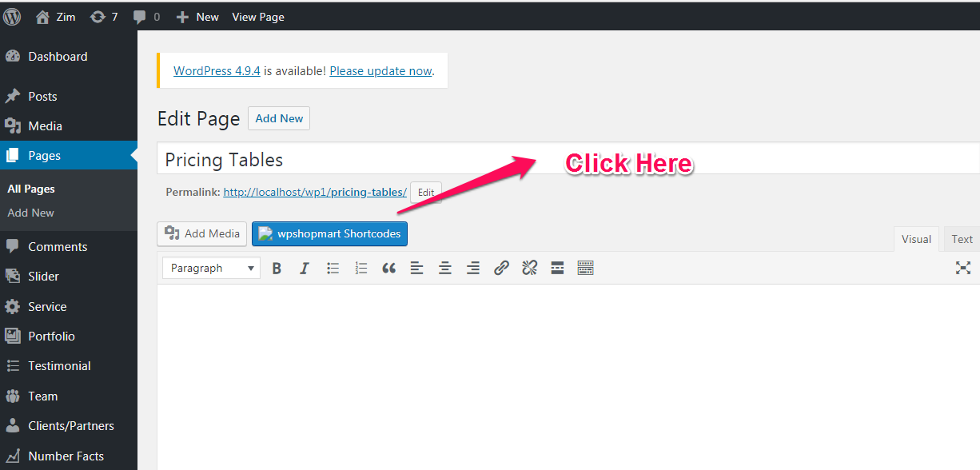
Task: Enable distraction-free writing mode
Action: 963,269
